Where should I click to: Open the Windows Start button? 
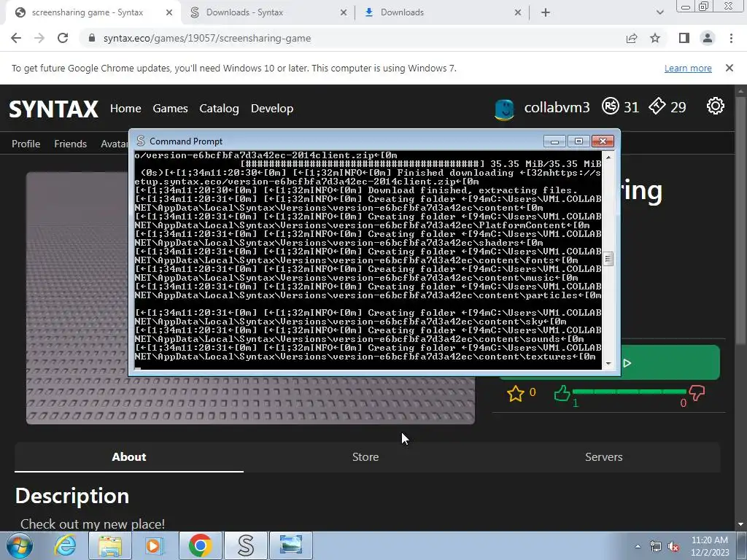[x=20, y=545]
